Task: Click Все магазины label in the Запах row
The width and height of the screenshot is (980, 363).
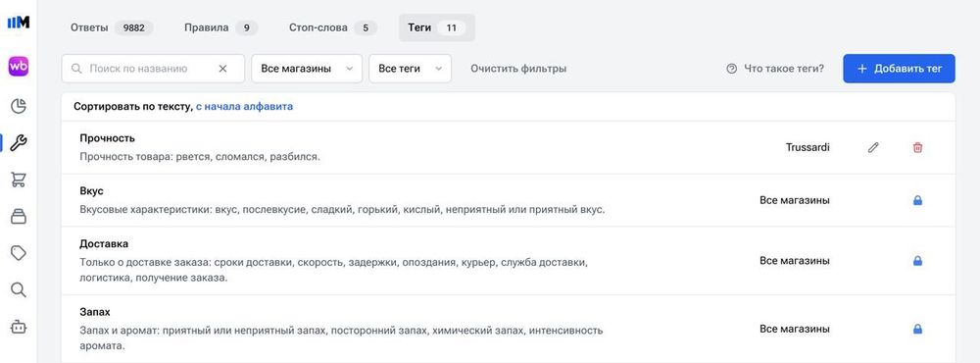Action: [795, 329]
